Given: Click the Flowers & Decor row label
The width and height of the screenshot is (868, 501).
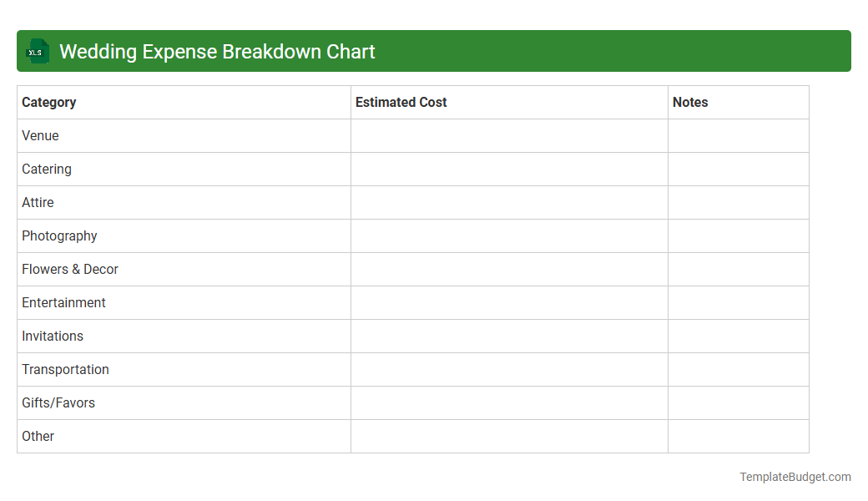Looking at the screenshot, I should pyautogui.click(x=70, y=269).
